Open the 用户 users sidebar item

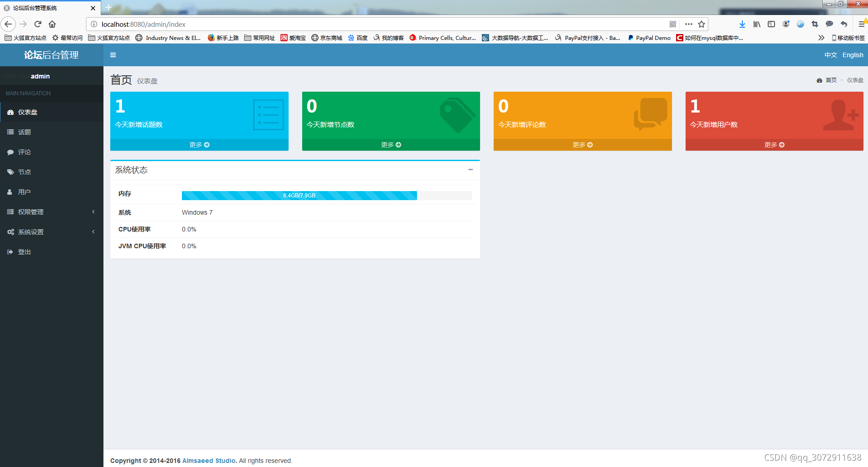(x=52, y=192)
